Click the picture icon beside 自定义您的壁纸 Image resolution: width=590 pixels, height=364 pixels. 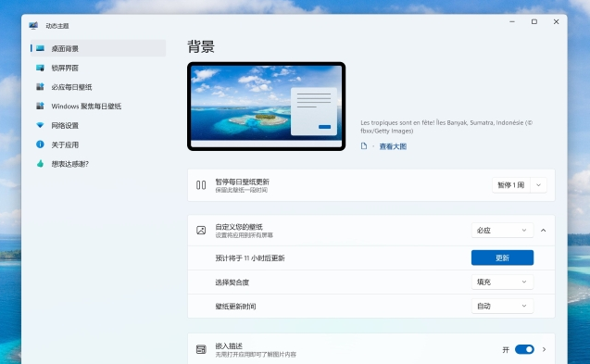pyautogui.click(x=201, y=231)
